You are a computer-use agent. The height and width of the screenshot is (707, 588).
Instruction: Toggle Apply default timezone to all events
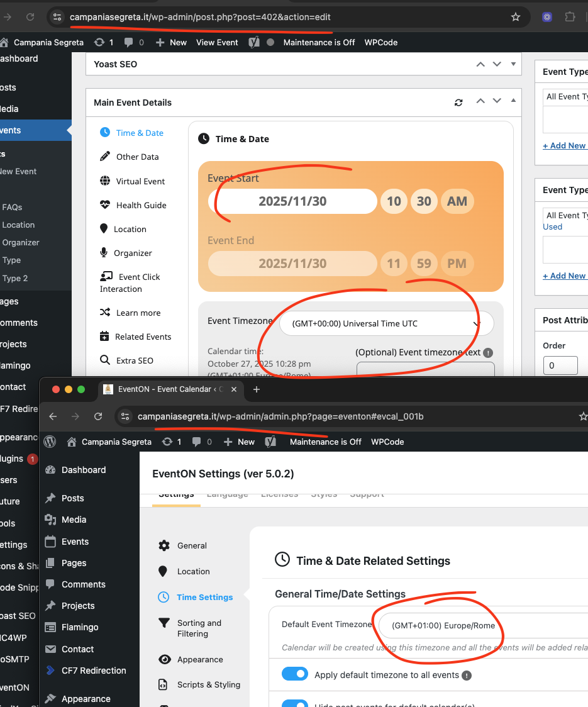pos(294,674)
